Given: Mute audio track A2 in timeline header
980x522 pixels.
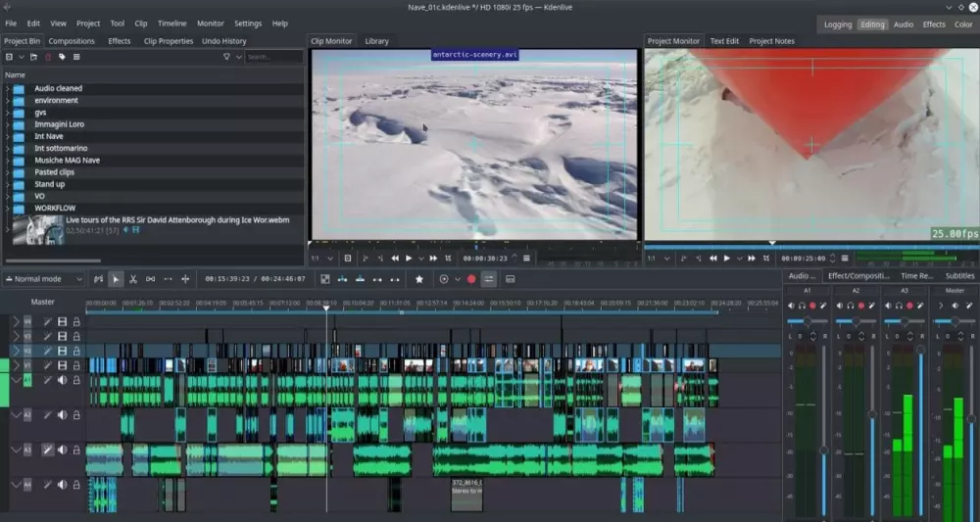Looking at the screenshot, I should pos(62,415).
